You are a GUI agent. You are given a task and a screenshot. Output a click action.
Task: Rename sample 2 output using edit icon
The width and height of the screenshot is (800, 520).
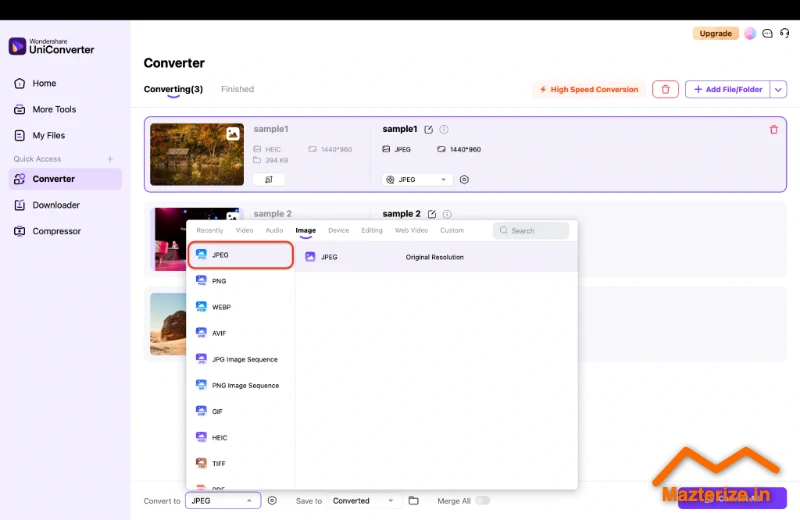(x=432, y=214)
